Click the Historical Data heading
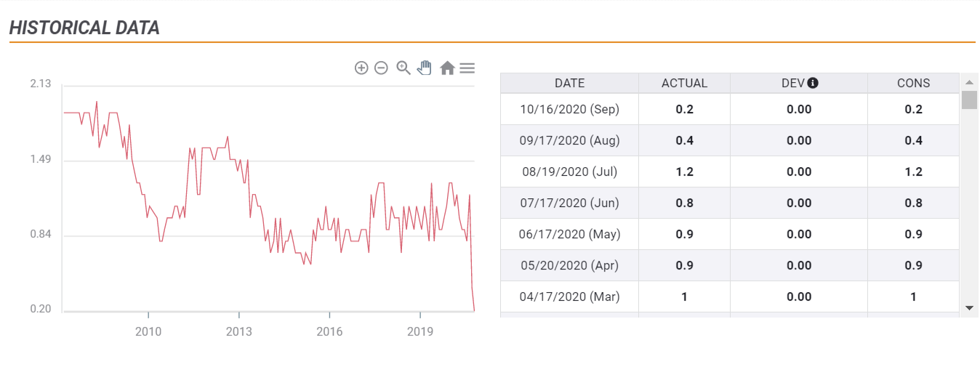The width and height of the screenshot is (980, 372). click(84, 28)
